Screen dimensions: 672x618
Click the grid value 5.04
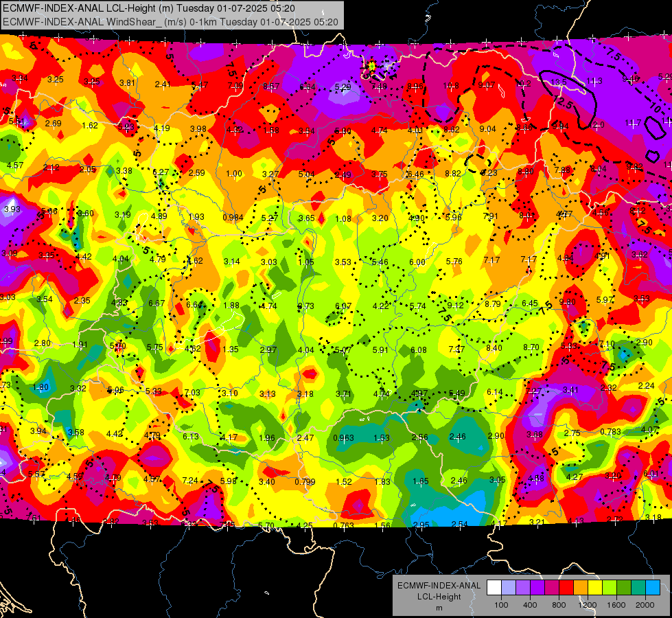click(x=306, y=174)
